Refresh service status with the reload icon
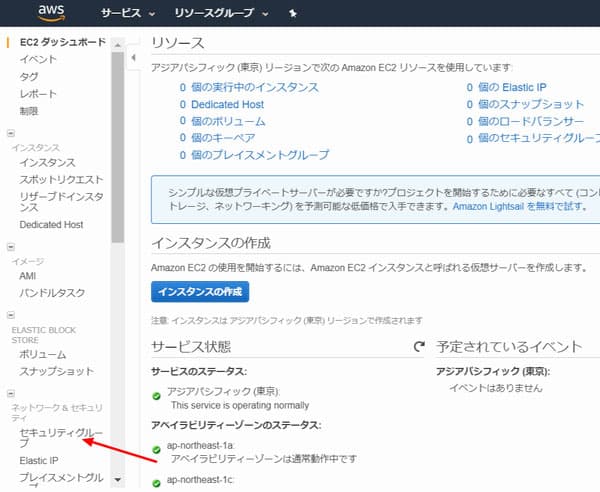 (419, 347)
